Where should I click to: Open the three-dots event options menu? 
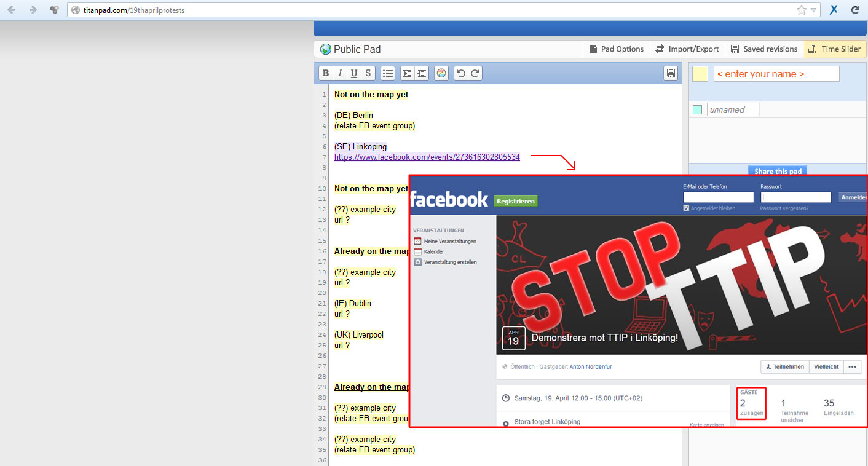(x=851, y=367)
